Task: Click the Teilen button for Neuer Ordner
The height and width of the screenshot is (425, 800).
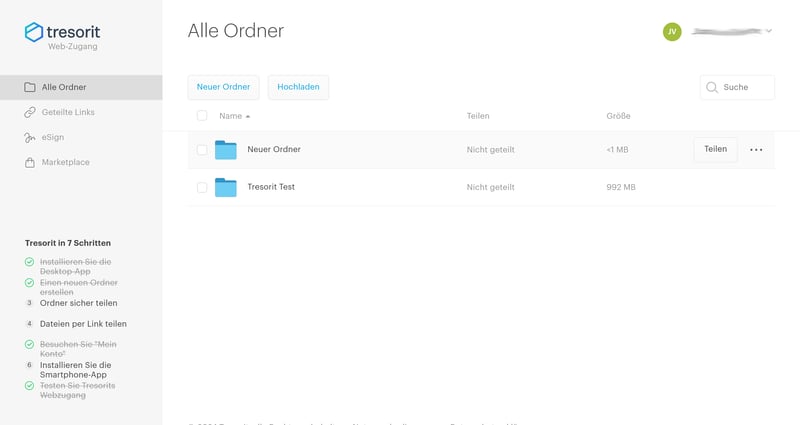Action: click(715, 149)
